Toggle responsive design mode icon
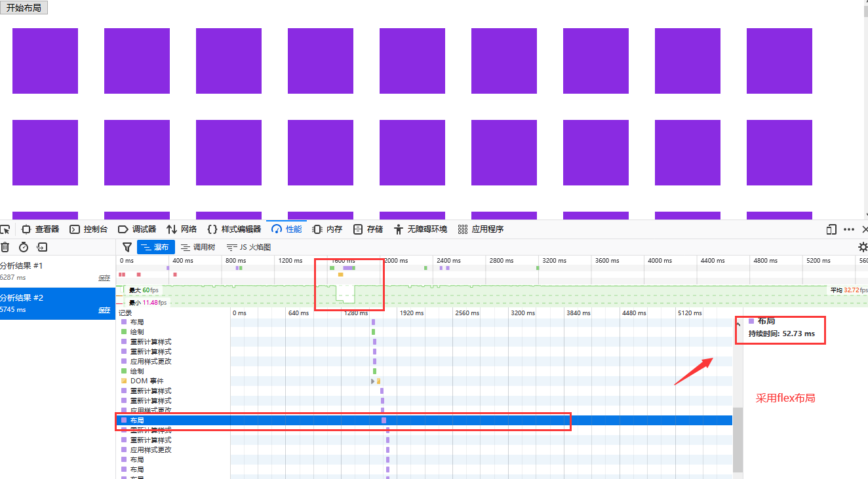This screenshot has height=479, width=868. tap(831, 229)
